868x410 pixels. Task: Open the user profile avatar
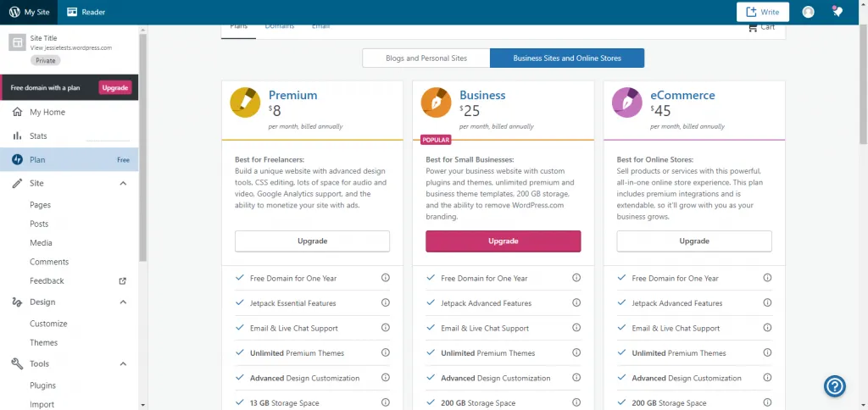808,12
